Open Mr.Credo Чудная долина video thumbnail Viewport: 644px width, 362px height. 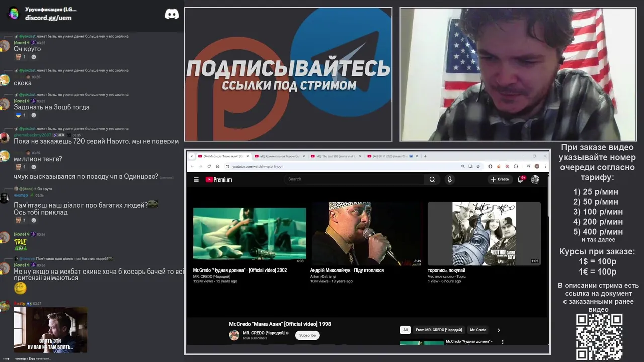tap(250, 234)
